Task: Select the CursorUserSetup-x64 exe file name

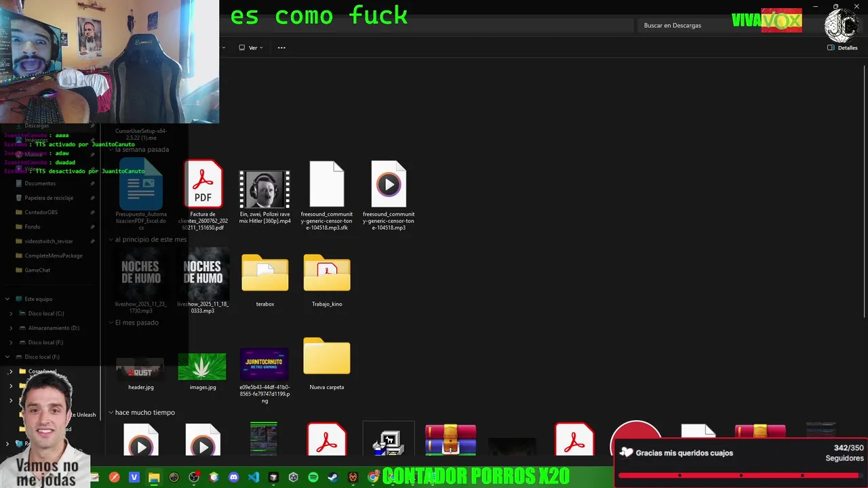Action: [141, 134]
